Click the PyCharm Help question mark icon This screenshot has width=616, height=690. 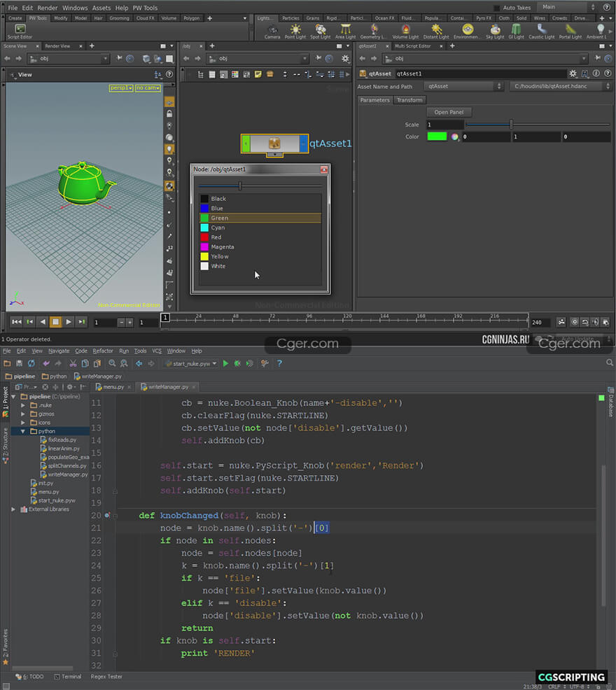tap(279, 363)
